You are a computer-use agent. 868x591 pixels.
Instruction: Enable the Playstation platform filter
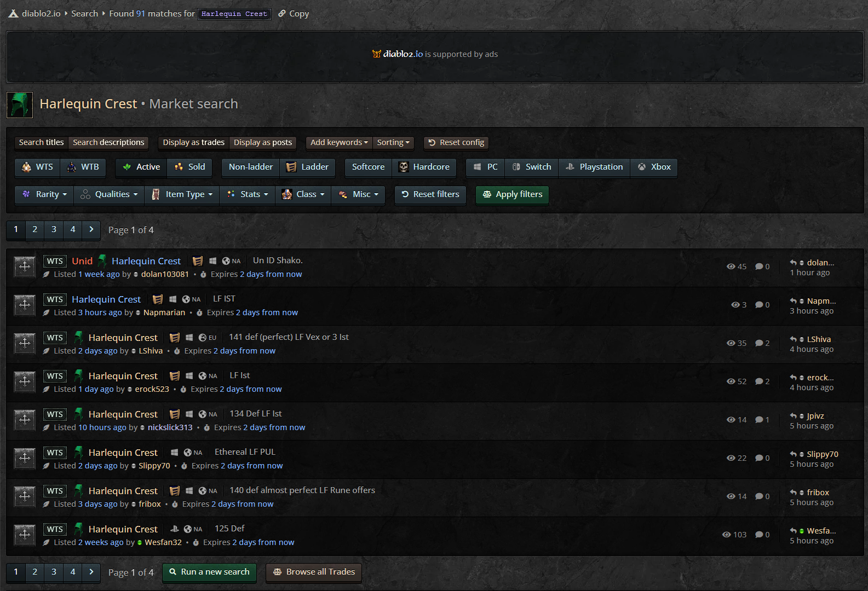coord(594,167)
